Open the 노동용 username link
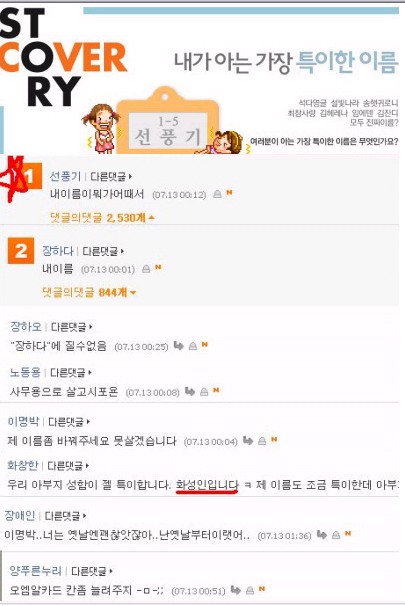405x606 pixels. pos(25,373)
